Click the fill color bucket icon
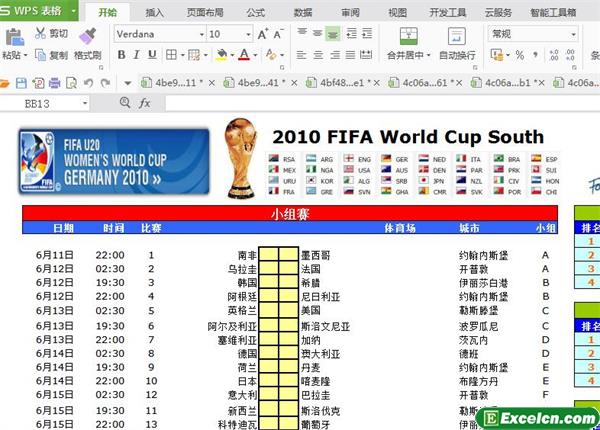Screen dimensions: 600x430 pyautogui.click(x=221, y=55)
